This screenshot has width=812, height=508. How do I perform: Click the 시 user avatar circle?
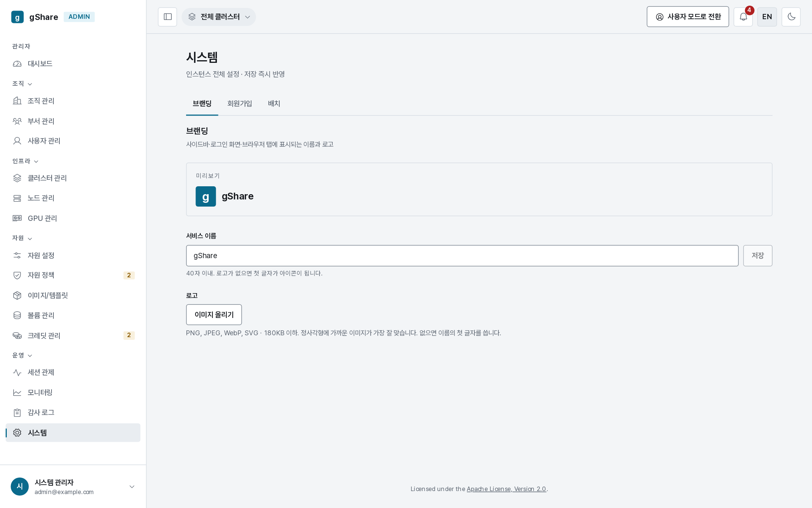click(20, 487)
